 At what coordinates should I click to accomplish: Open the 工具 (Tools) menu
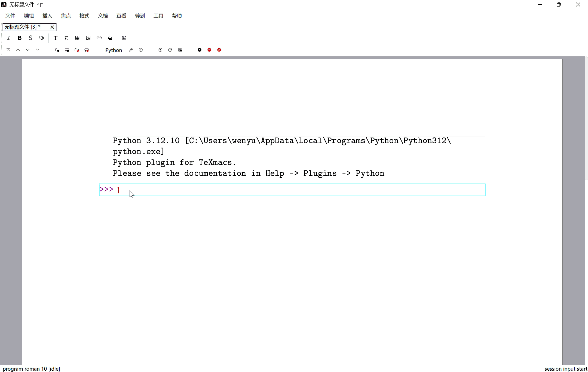click(x=158, y=16)
